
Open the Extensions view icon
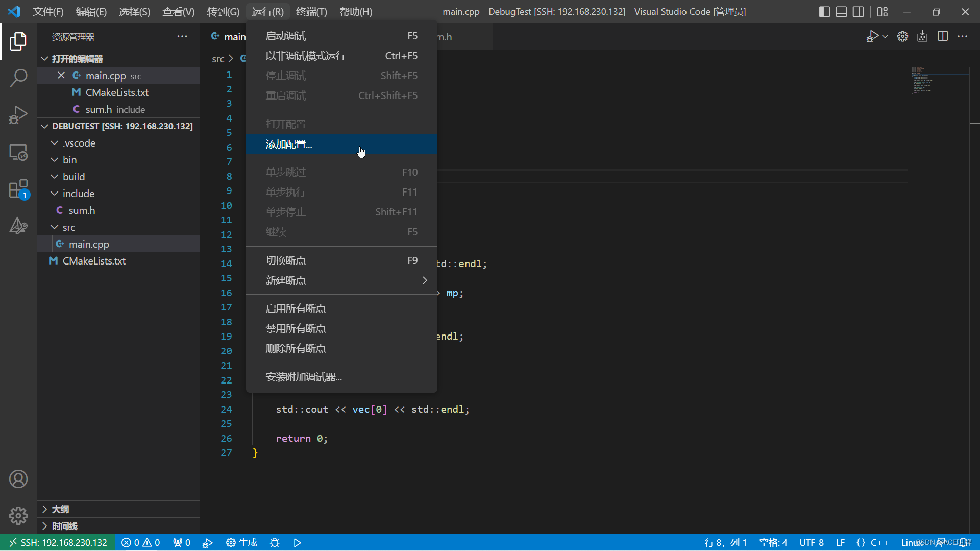tap(18, 189)
